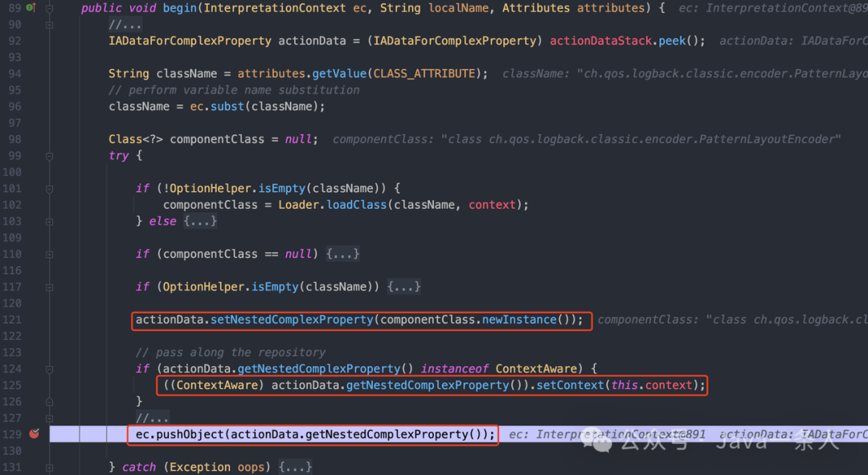
Task: Expand the folded comment gutter marker at line 127
Action: click(x=49, y=418)
